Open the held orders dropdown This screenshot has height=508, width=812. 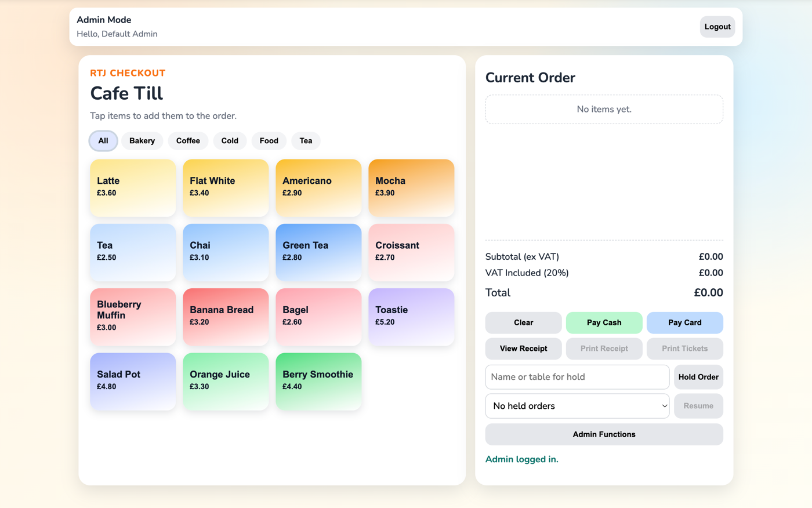577,406
